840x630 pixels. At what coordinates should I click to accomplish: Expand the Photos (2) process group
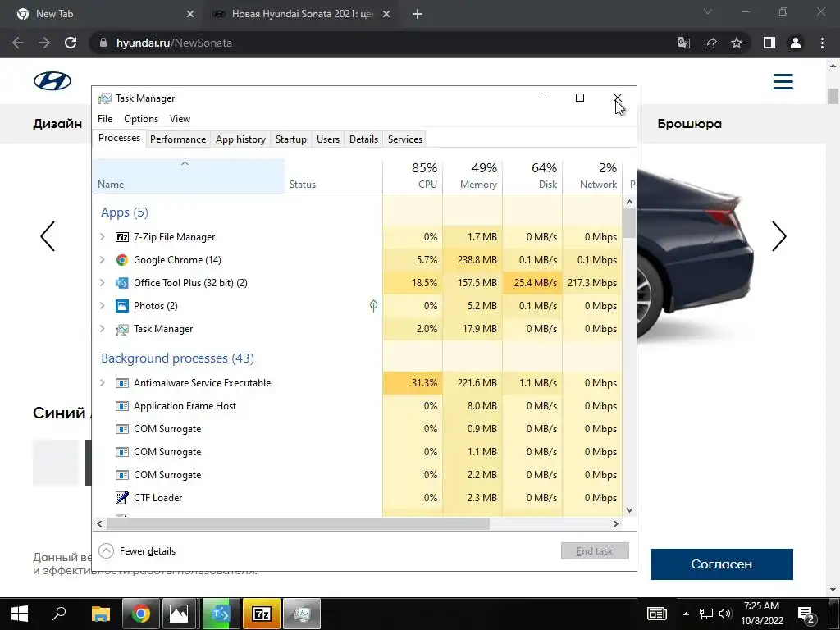pyautogui.click(x=103, y=306)
